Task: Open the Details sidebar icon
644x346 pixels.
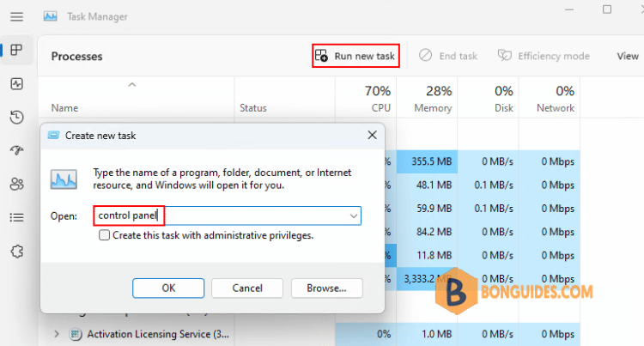Action: [16, 217]
